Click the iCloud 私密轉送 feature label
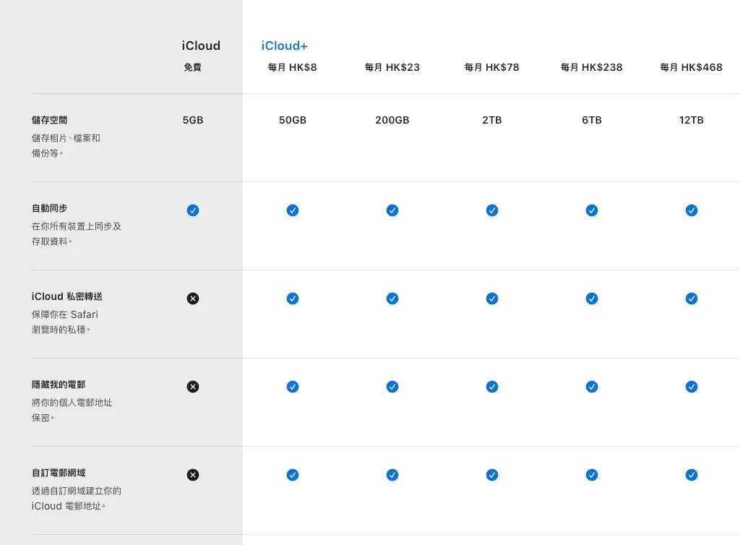756x545 pixels. 67,296
